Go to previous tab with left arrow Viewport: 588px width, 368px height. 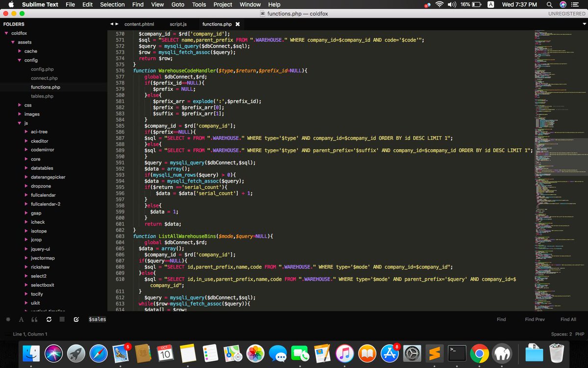(x=111, y=24)
